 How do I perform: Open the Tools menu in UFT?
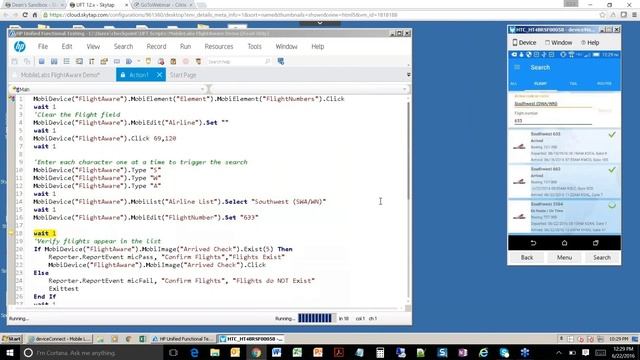[x=254, y=47]
